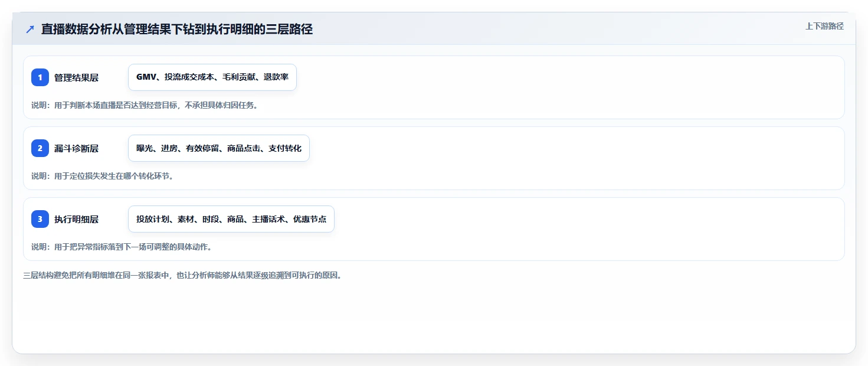Click the note 用于定位损失发生在哪个转化环节
Image resolution: width=868 pixels, height=366 pixels.
(102, 176)
